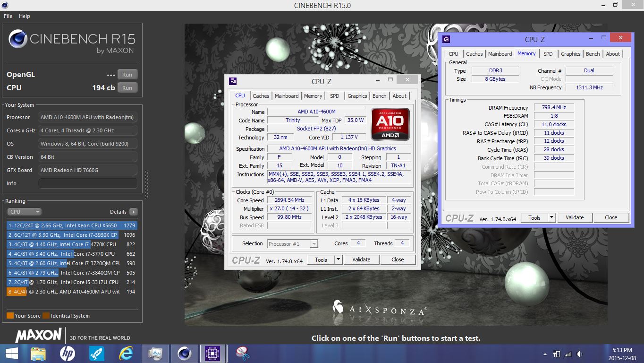Open Internet Explorer from the taskbar
644x363 pixels.
coord(126,353)
